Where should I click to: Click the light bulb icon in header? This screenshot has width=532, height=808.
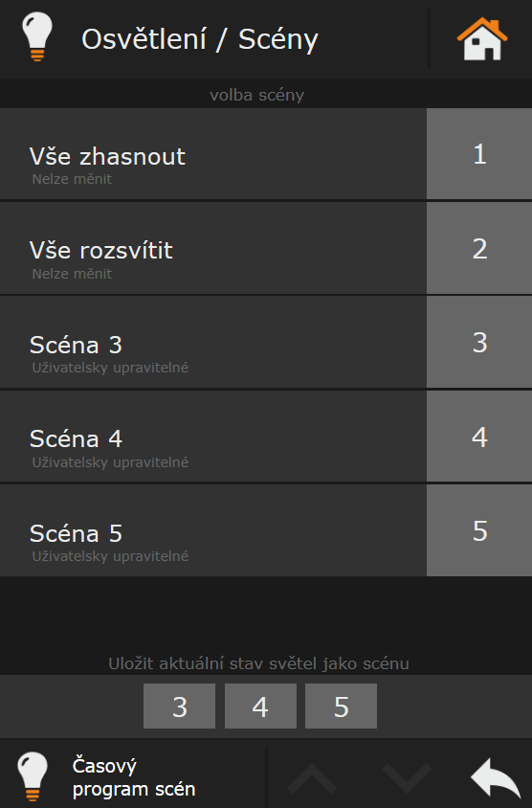pyautogui.click(x=37, y=36)
